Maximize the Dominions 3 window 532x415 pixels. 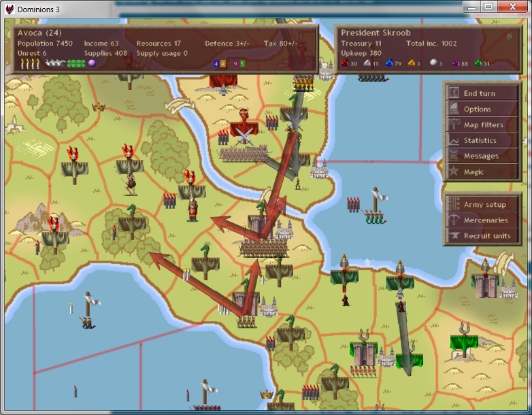488,6
